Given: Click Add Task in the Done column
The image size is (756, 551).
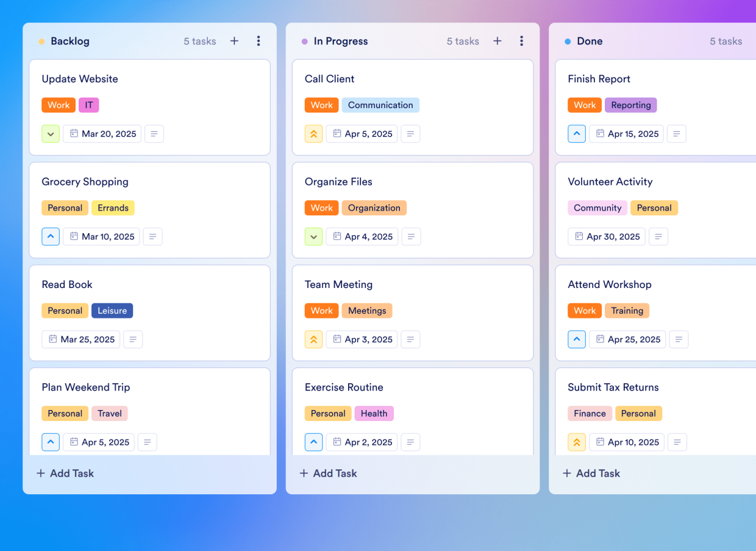Looking at the screenshot, I should (x=591, y=473).
